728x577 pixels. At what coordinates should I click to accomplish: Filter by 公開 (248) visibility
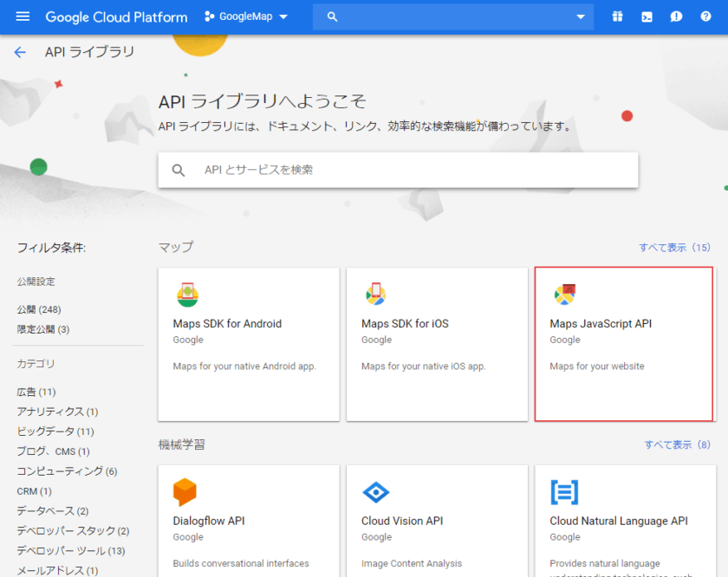click(x=39, y=309)
